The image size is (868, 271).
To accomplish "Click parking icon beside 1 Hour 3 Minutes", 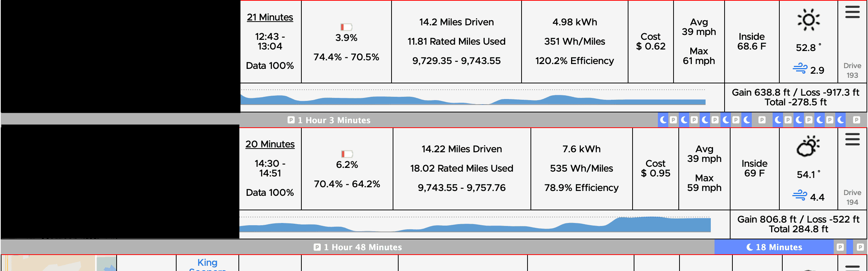I will click(291, 120).
